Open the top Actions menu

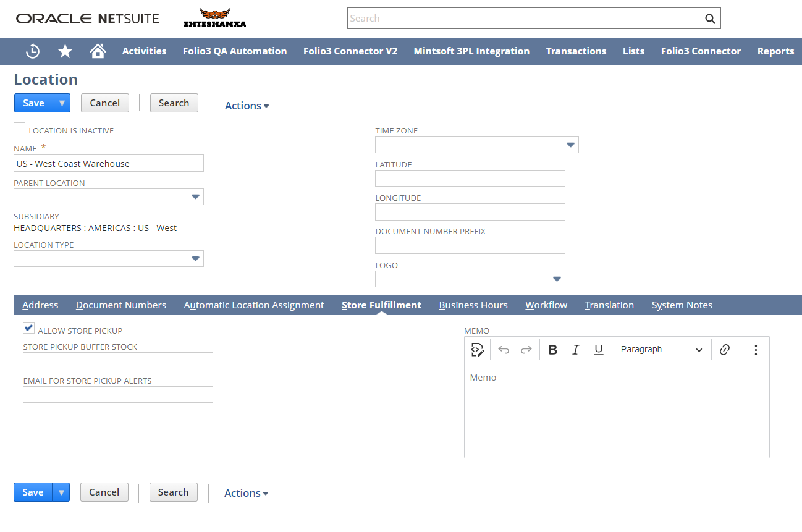click(x=247, y=106)
